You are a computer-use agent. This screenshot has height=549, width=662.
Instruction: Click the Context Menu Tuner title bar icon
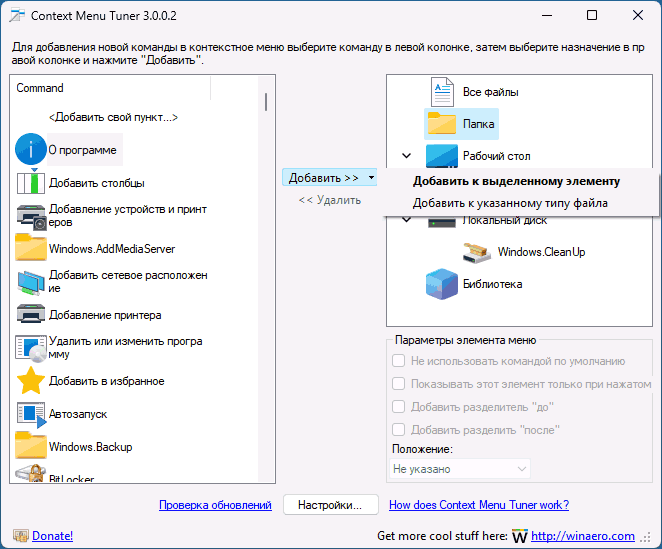[x=17, y=16]
